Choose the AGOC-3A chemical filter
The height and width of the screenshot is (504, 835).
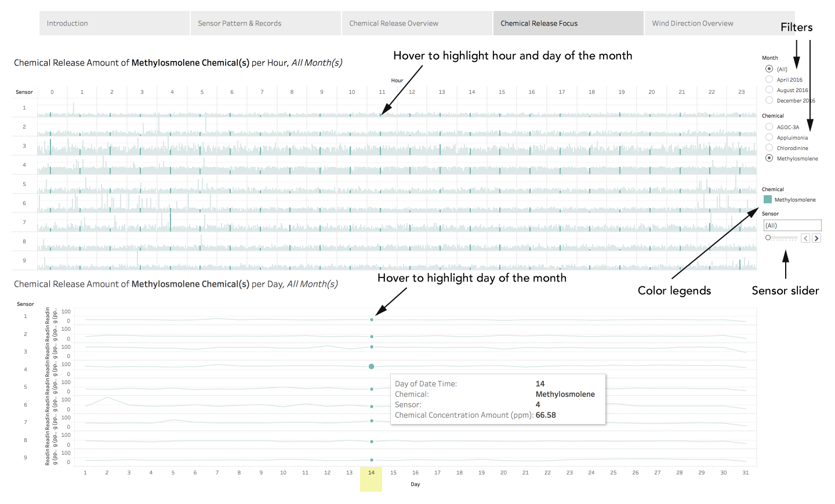point(769,127)
